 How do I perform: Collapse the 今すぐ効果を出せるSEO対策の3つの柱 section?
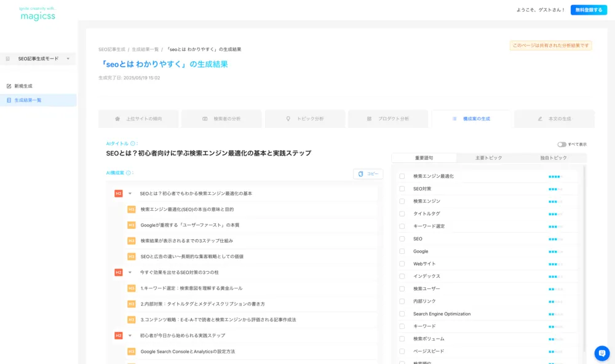[x=130, y=272]
